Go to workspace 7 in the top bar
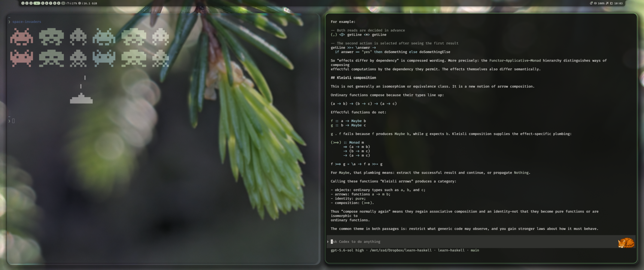 coord(51,3)
